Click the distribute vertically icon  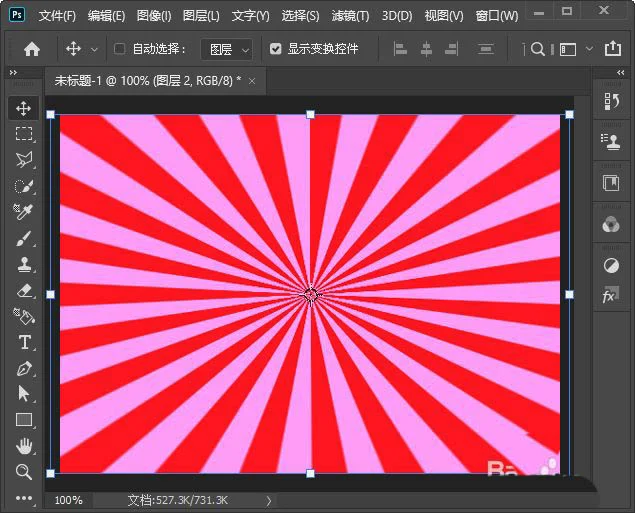coord(486,49)
